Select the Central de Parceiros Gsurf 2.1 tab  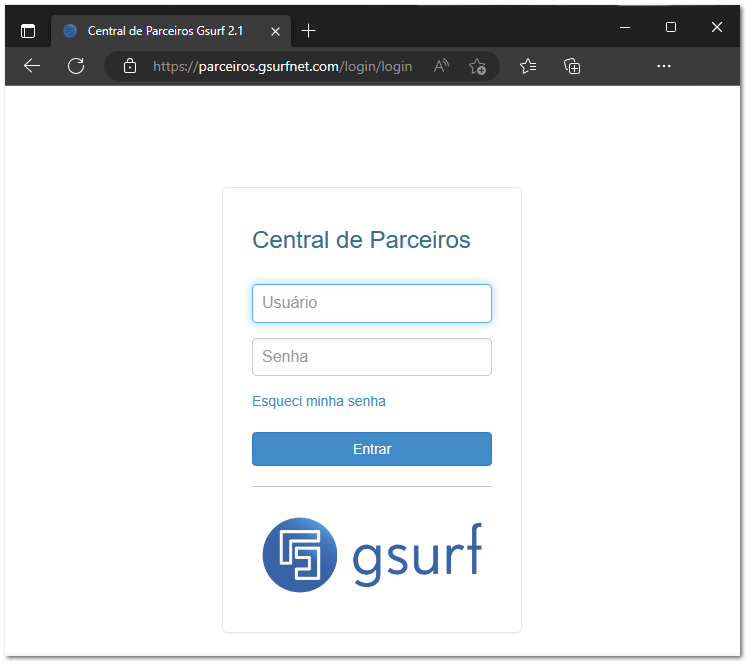pos(171,31)
